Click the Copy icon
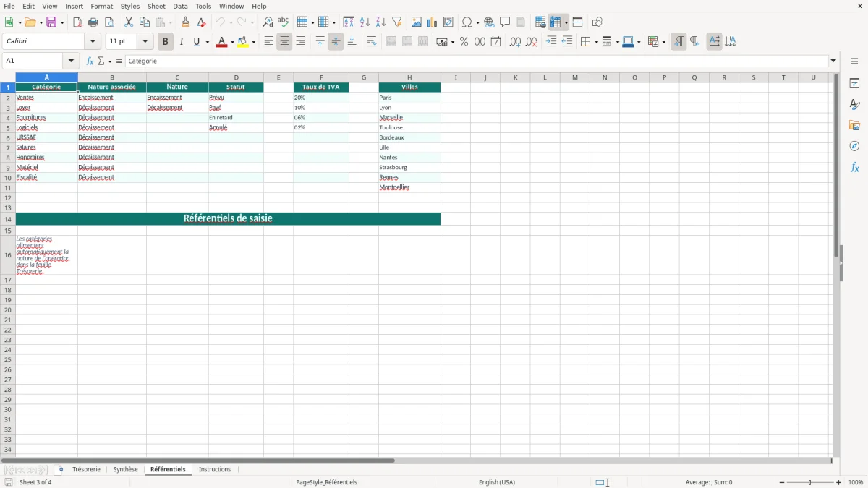868x488 pixels. pyautogui.click(x=145, y=22)
